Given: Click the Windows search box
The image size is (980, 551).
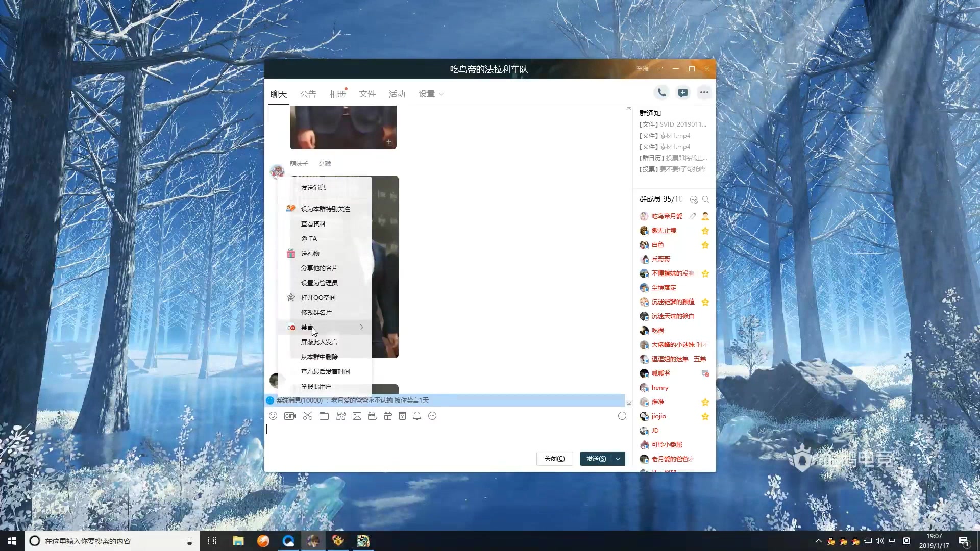Looking at the screenshot, I should pos(112,541).
